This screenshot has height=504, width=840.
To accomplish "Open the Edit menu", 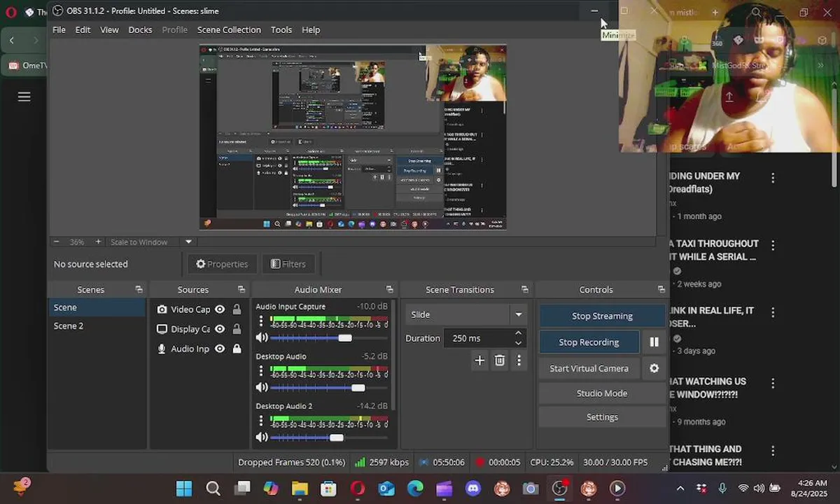I will [83, 29].
